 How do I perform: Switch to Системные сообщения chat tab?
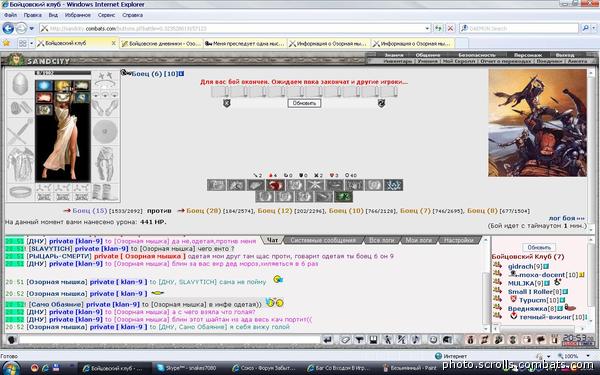(323, 240)
